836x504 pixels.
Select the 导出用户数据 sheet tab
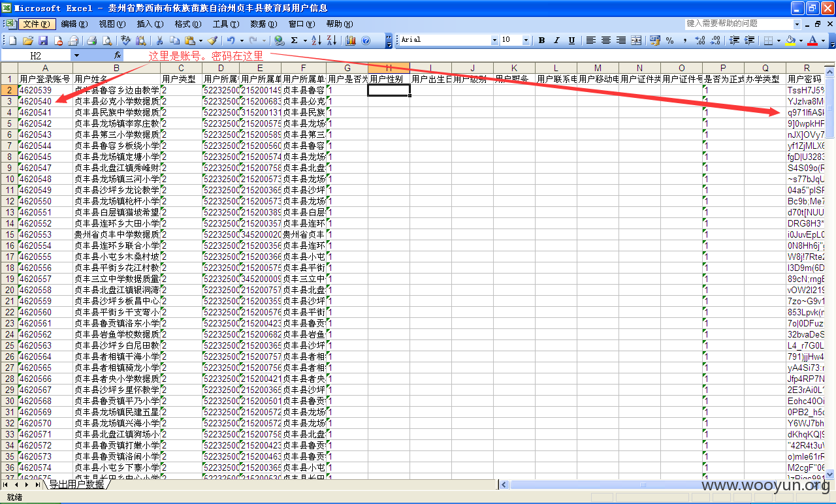tap(76, 484)
